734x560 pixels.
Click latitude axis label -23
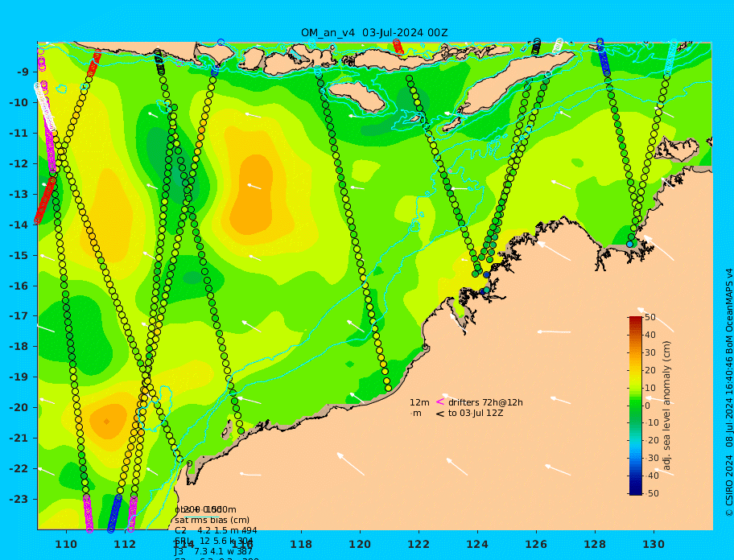click(x=19, y=499)
